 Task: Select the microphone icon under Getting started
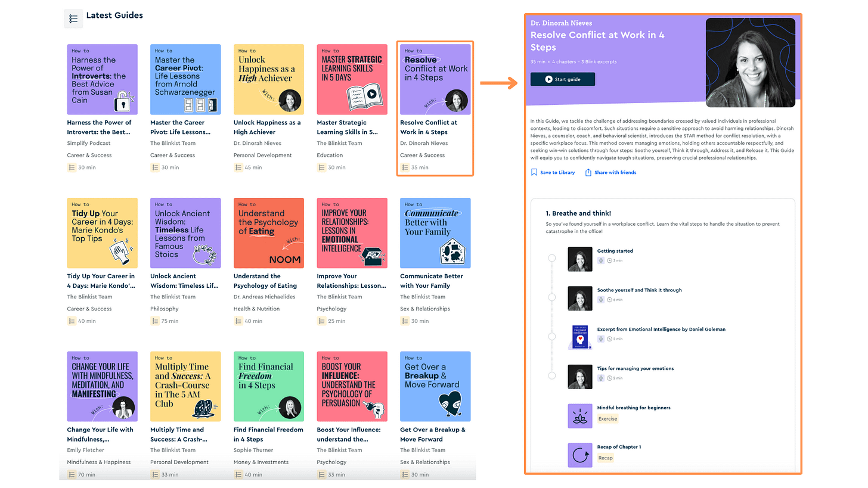(602, 260)
